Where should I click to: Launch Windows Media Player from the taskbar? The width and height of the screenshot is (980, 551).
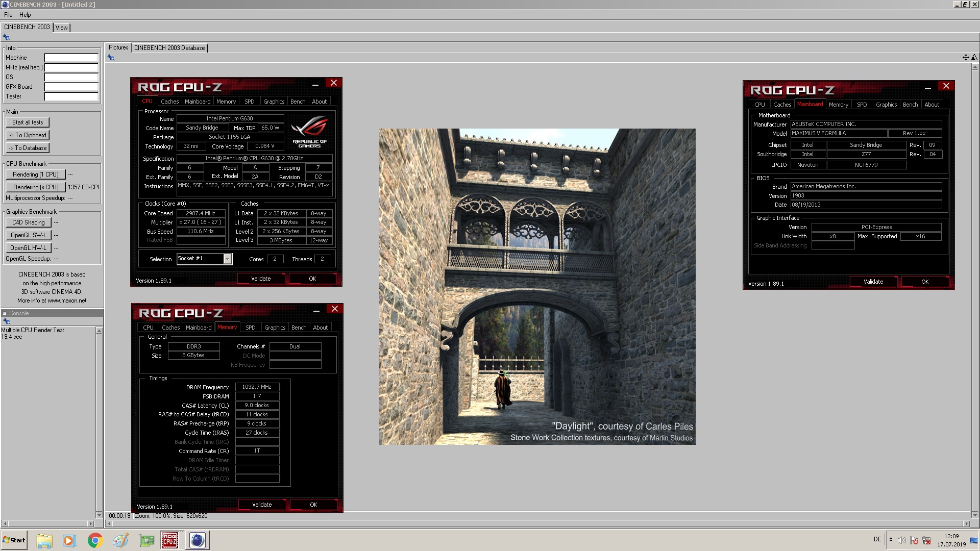click(x=69, y=540)
